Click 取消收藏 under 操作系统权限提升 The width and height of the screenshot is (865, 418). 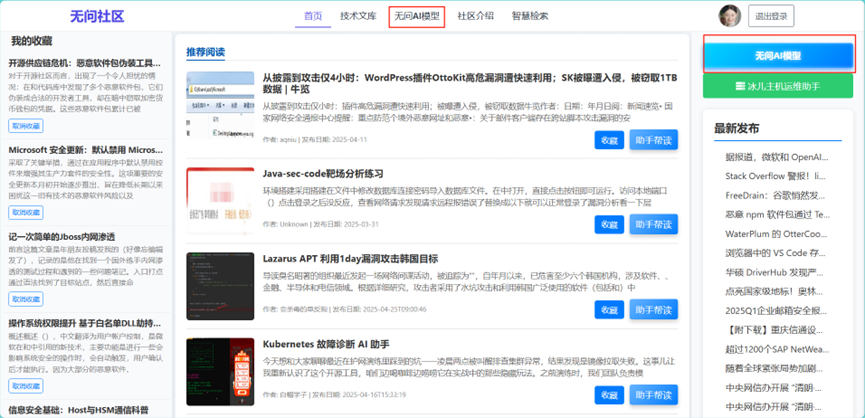(x=26, y=386)
